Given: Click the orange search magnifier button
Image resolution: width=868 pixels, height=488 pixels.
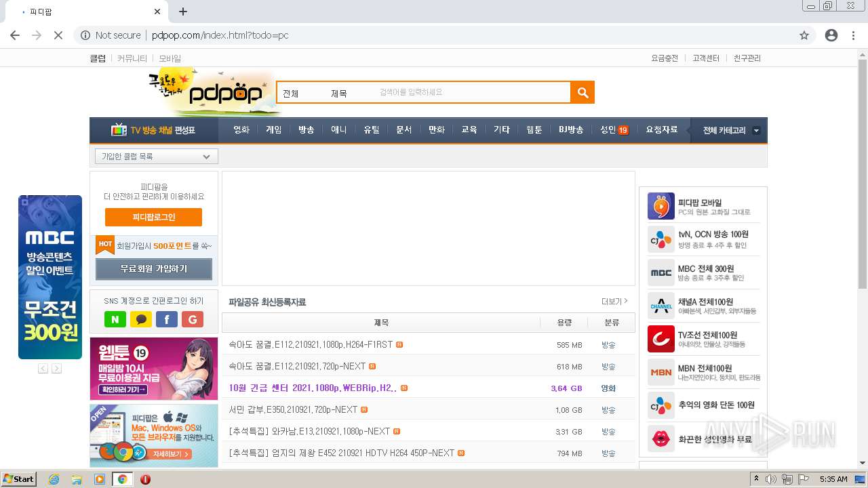Looking at the screenshot, I should (583, 92).
